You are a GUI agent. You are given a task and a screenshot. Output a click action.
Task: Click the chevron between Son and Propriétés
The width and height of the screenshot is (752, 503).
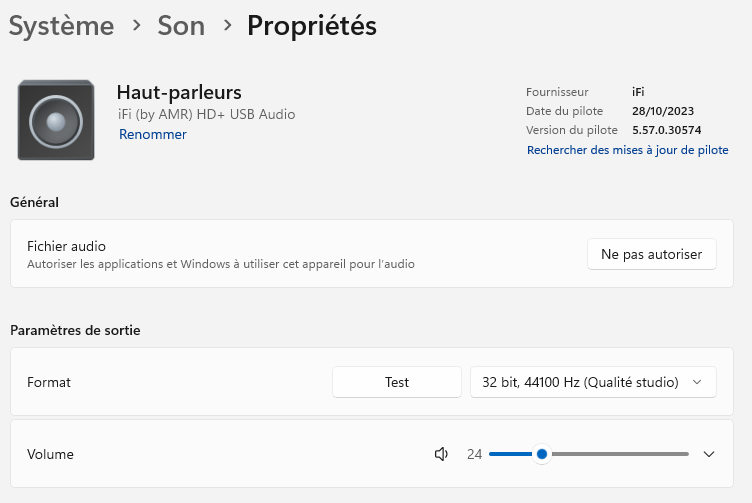click(226, 26)
